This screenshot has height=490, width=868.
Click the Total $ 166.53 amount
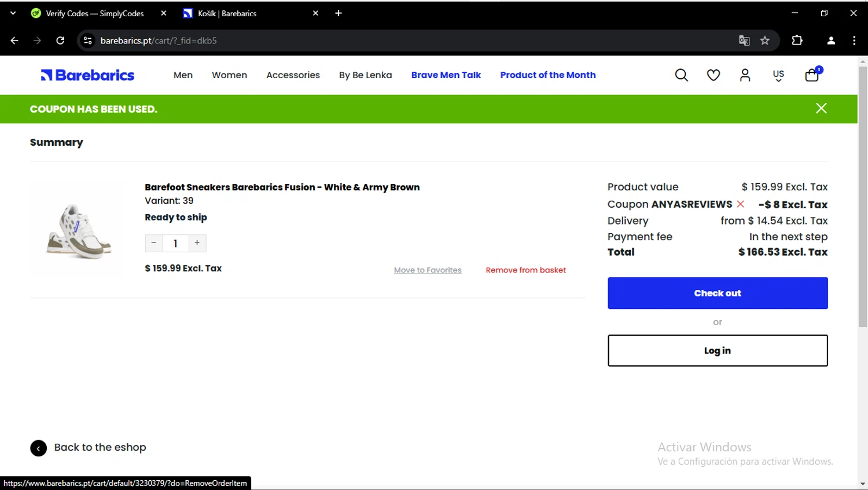[x=783, y=252]
